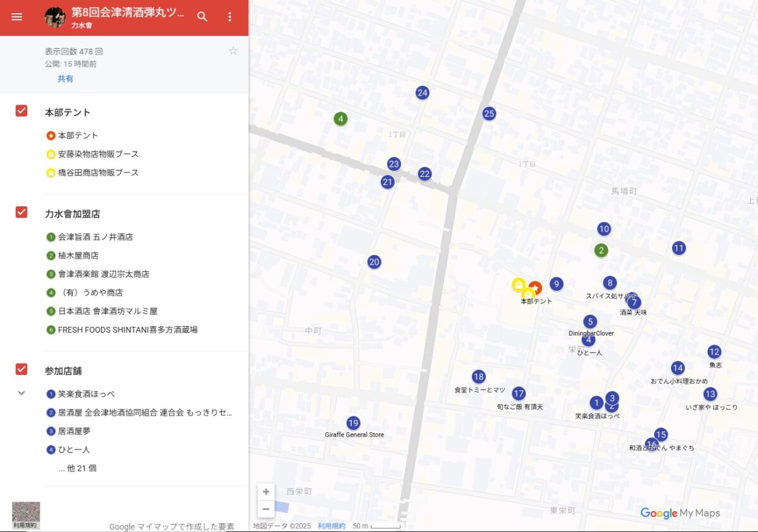
Task: Select blue map marker 20
Action: [375, 262]
